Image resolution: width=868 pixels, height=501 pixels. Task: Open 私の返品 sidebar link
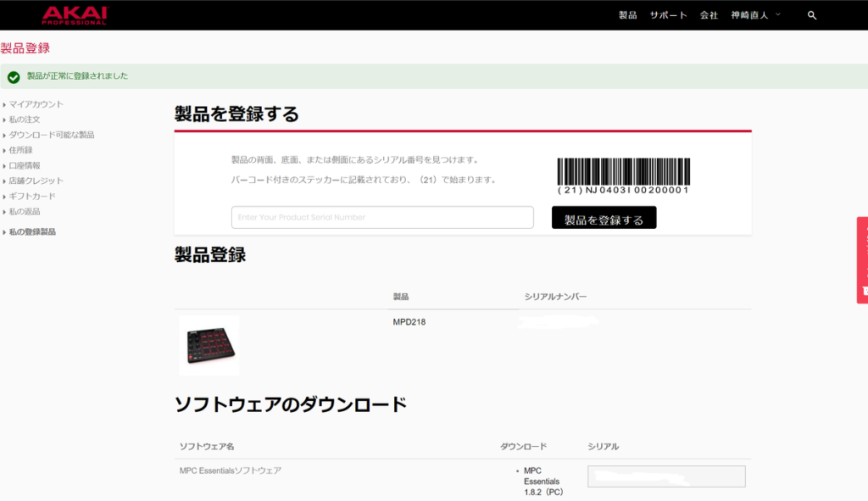[x=25, y=211]
